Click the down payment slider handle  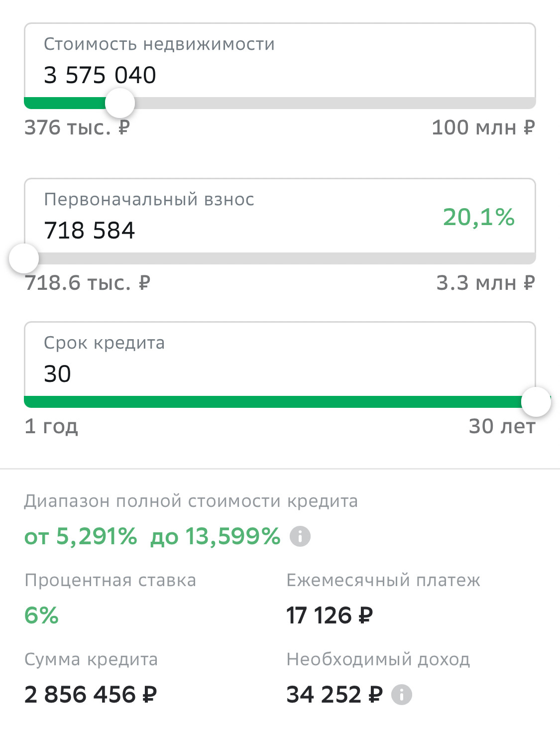click(x=24, y=258)
